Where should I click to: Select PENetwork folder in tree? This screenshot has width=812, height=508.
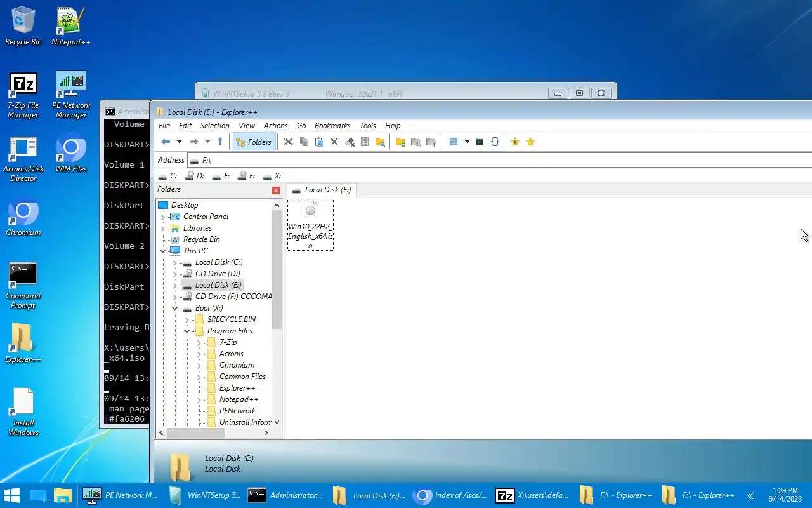pyautogui.click(x=237, y=411)
